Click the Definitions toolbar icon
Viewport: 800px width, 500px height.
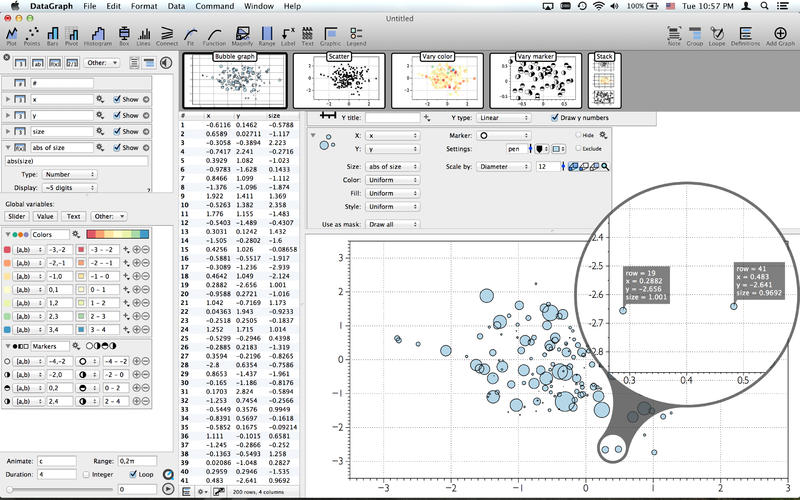745,35
